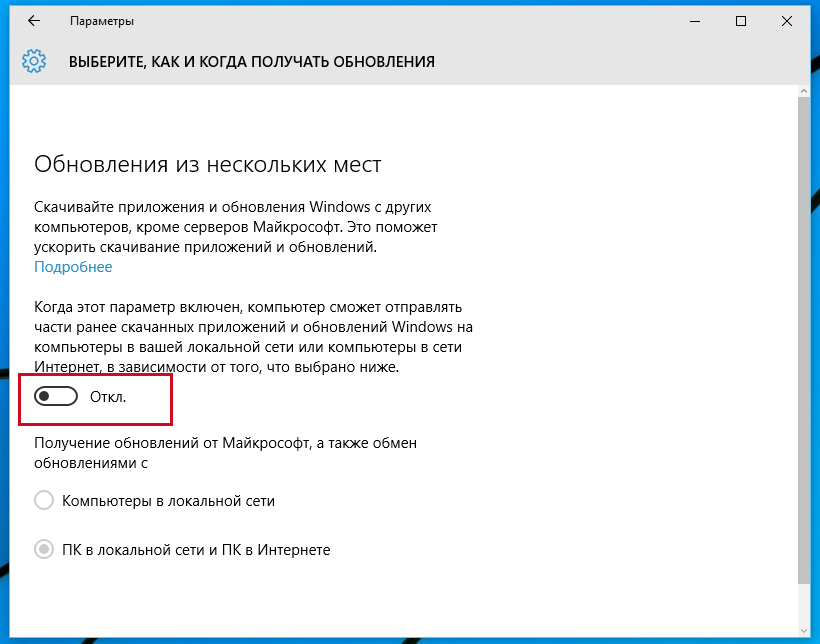Click the scrollbar down arrow
This screenshot has height=644, width=820.
coord(804,631)
